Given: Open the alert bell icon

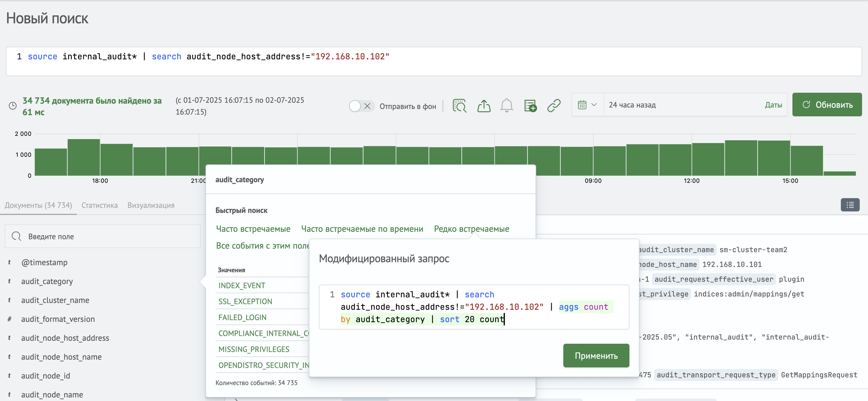Looking at the screenshot, I should click(506, 105).
